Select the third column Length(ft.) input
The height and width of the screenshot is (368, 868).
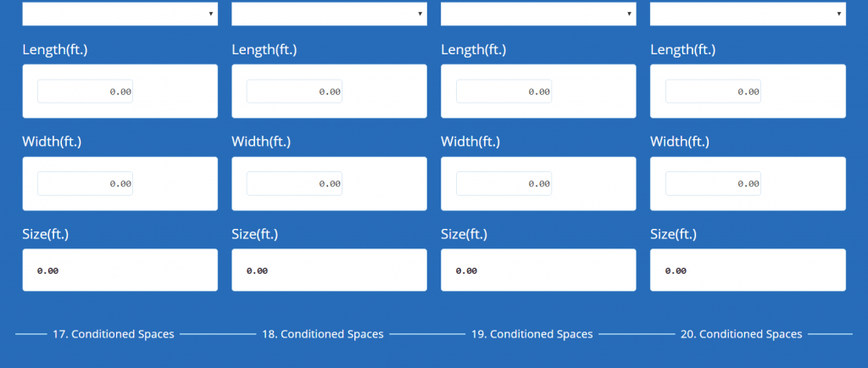click(504, 92)
